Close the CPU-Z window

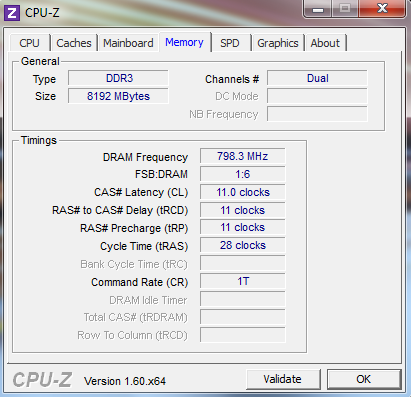pyautogui.click(x=382, y=8)
